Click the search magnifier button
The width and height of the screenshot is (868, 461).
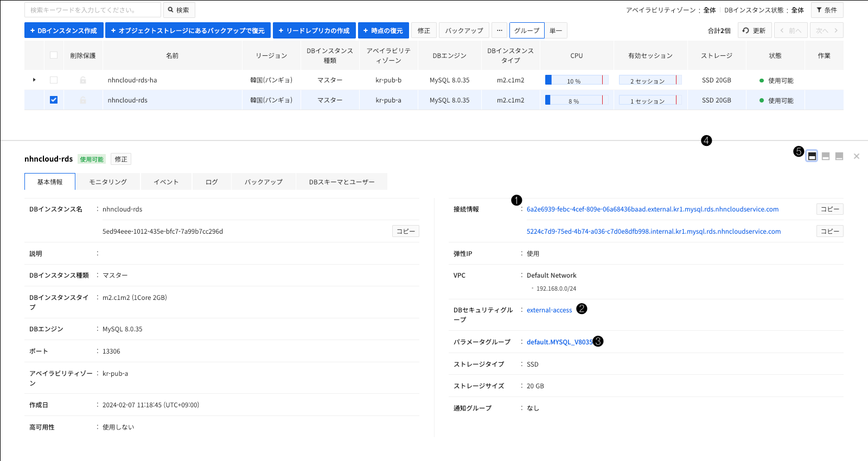click(x=178, y=10)
